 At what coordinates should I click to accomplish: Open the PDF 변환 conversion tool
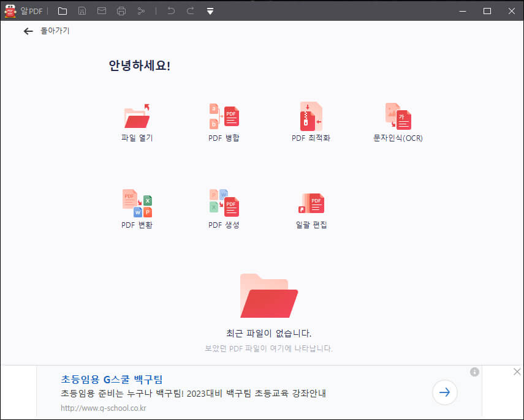point(137,207)
